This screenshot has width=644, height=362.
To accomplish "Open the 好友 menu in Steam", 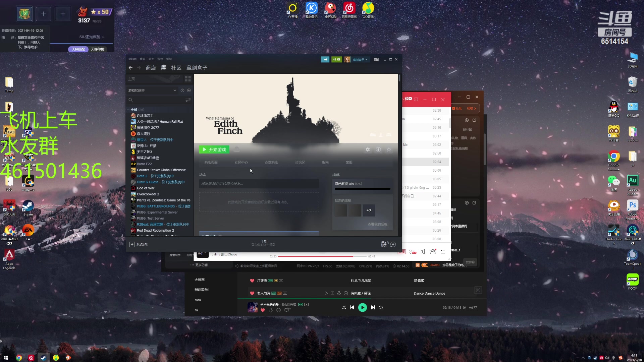I will click(x=151, y=59).
